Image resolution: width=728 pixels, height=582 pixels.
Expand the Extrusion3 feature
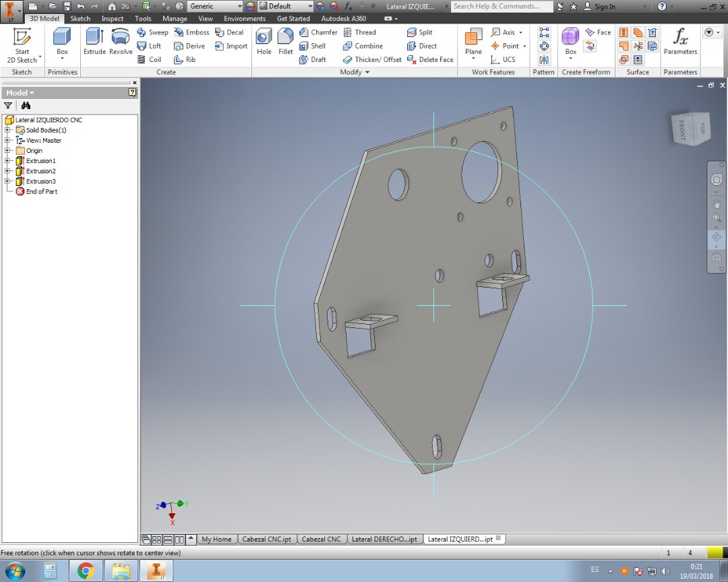point(7,181)
